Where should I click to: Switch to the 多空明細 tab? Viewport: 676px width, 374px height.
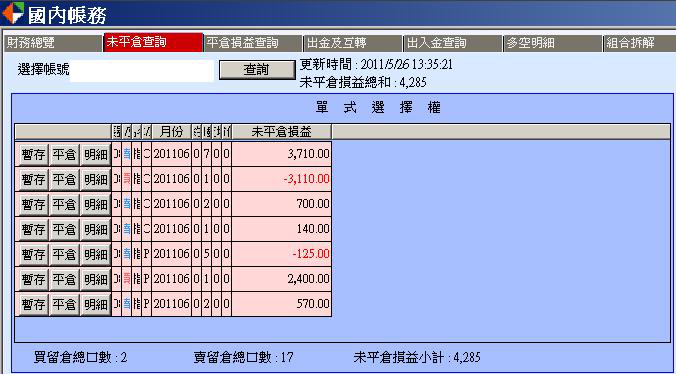point(553,43)
